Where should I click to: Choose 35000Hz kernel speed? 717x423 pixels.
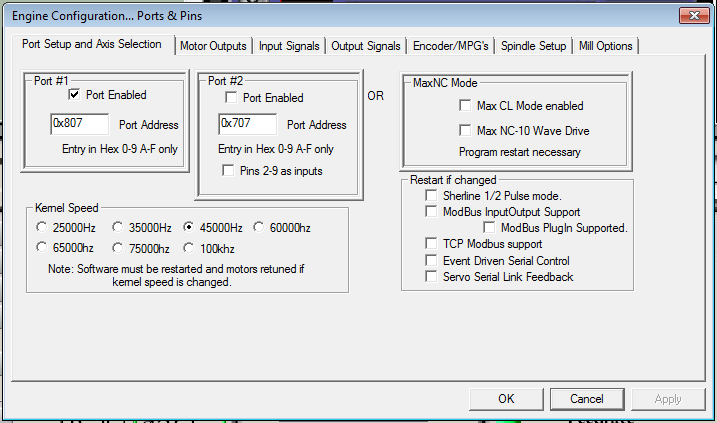point(118,227)
